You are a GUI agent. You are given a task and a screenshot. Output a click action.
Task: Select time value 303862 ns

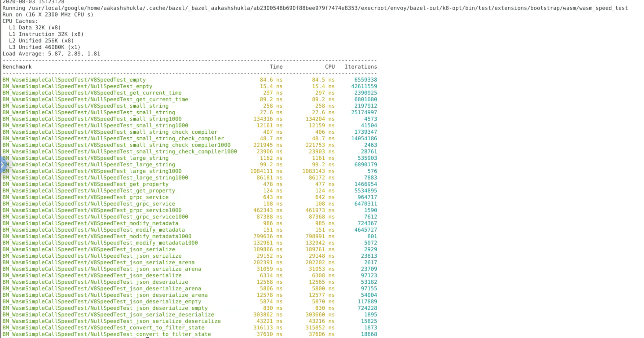(x=268, y=315)
